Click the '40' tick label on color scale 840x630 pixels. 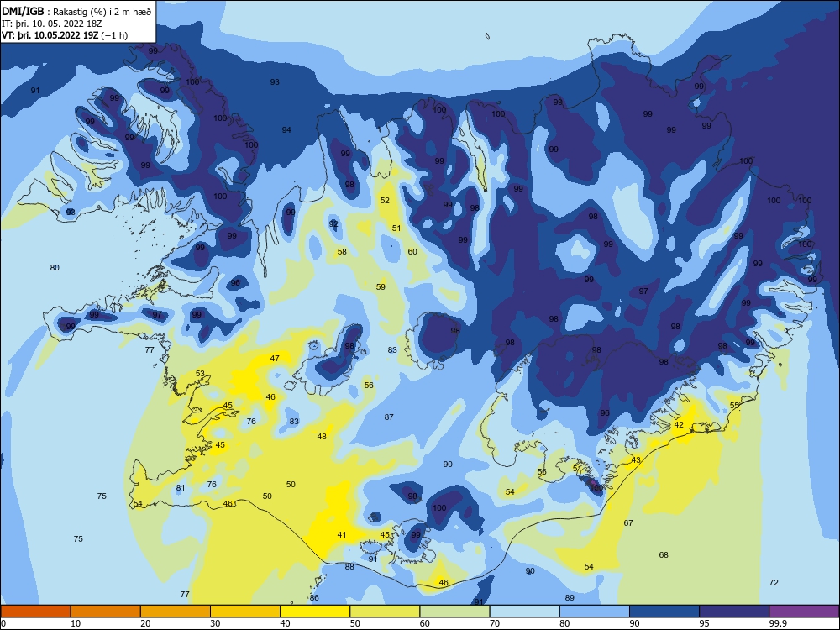[285, 623]
